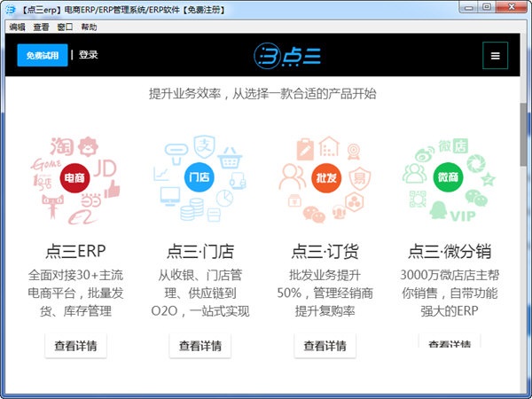
Task: Click the blue coin stack icon
Action: click(x=192, y=209)
